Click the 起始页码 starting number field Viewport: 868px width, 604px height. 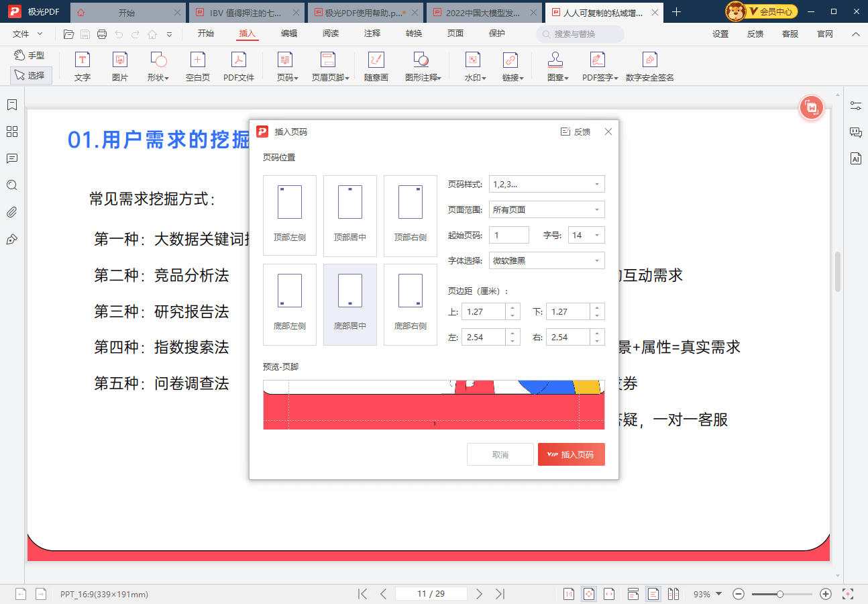pos(509,235)
